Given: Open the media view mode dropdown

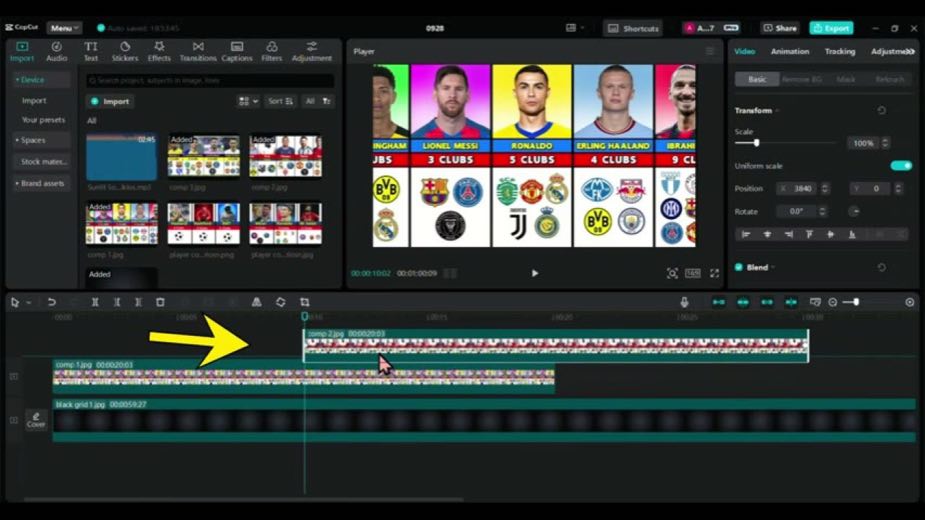Looking at the screenshot, I should (248, 102).
